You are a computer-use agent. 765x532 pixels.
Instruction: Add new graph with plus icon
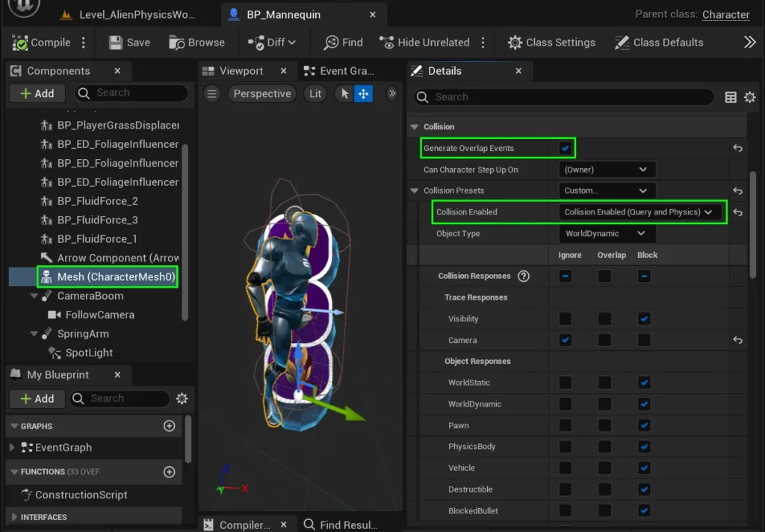(x=169, y=426)
